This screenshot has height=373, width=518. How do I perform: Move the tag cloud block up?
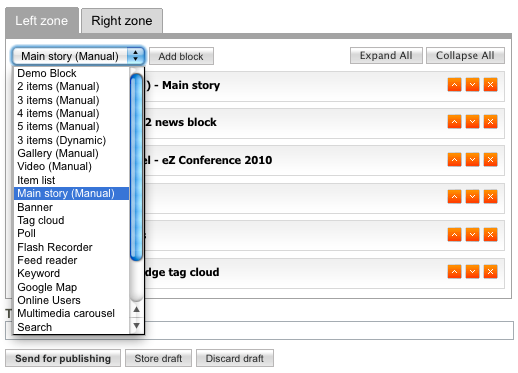tap(454, 272)
